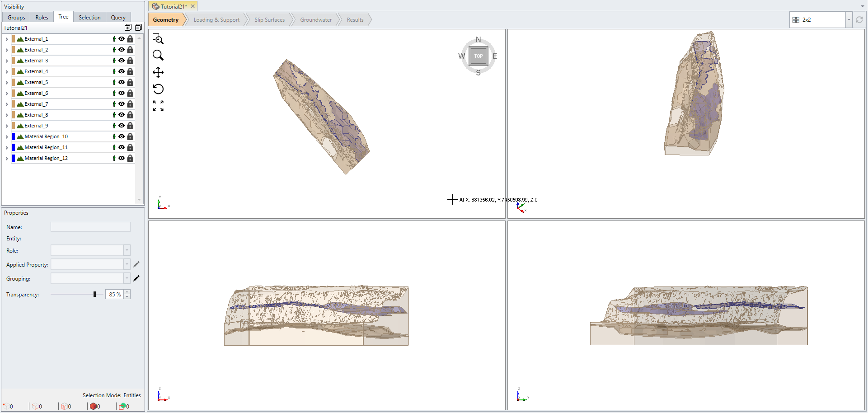Click the Name input field in Properties
868x413 pixels.
90,227
